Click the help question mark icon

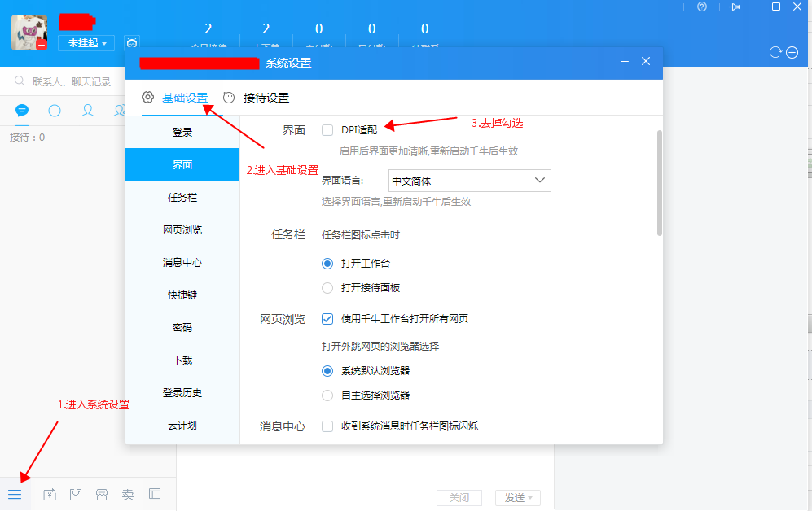click(x=702, y=7)
